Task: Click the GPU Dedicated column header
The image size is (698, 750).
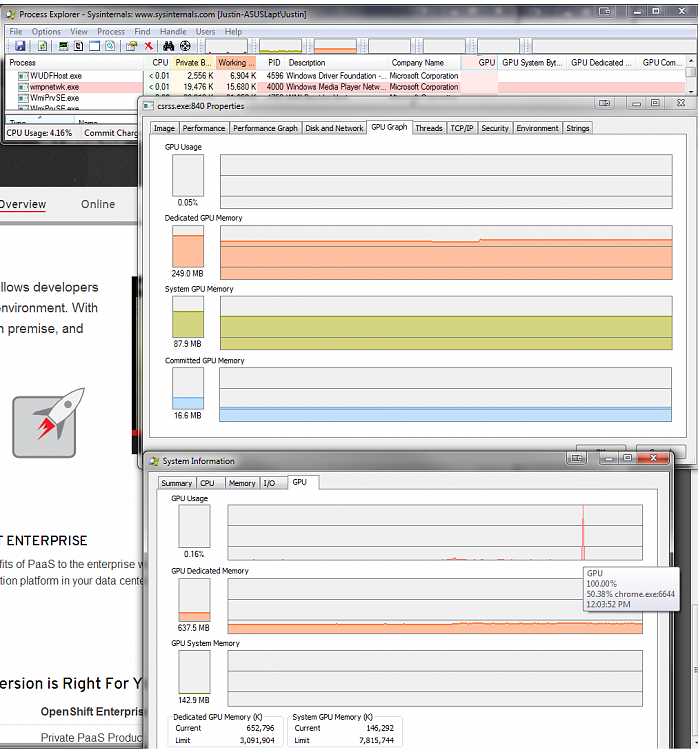Action: [x=601, y=63]
